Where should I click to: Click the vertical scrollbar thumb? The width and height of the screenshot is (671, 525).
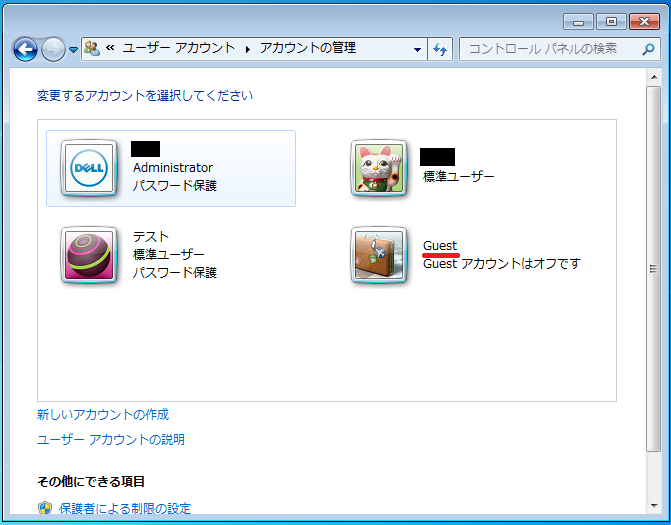point(653,269)
